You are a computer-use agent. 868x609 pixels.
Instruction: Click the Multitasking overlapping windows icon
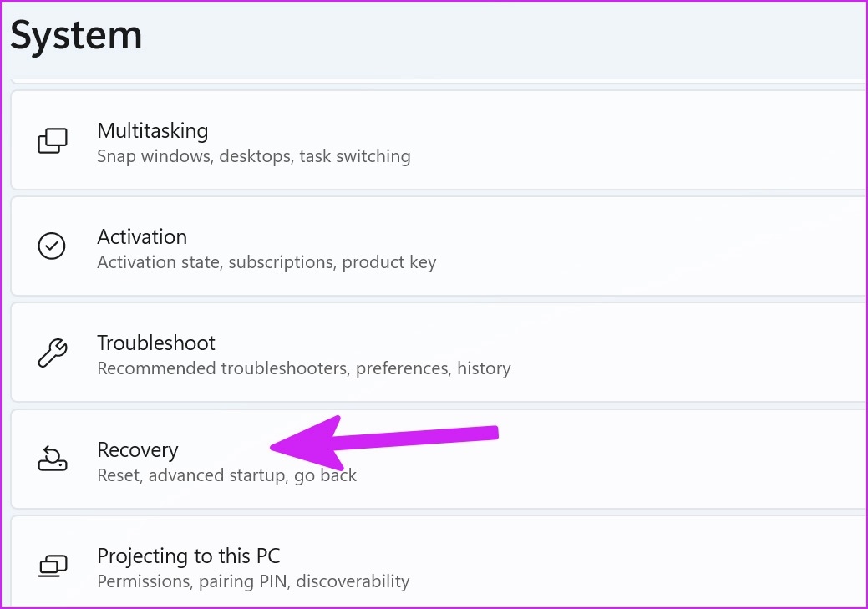pos(53,140)
